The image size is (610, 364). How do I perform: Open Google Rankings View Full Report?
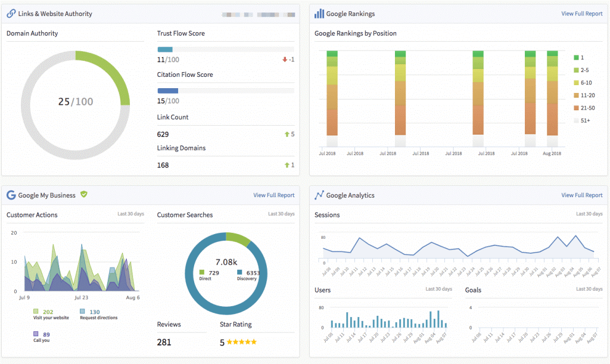point(581,14)
